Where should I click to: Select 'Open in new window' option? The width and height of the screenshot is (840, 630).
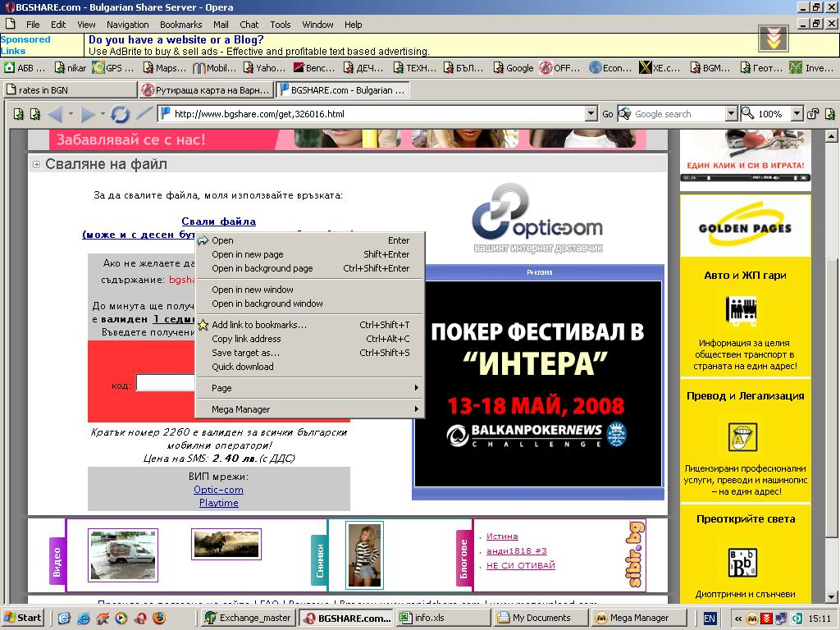[252, 290]
